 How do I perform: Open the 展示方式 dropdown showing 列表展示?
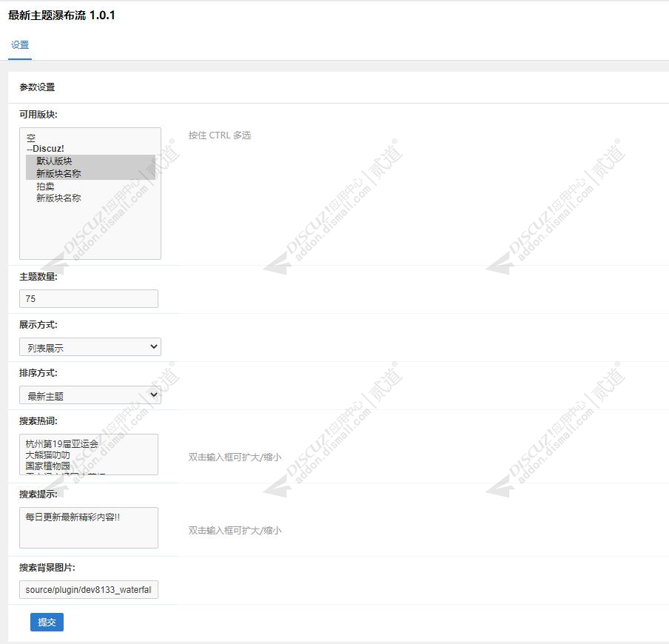(90, 347)
